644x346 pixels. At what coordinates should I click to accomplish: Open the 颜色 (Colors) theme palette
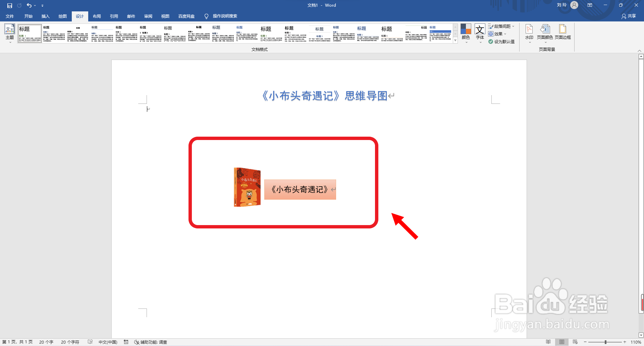point(466,33)
